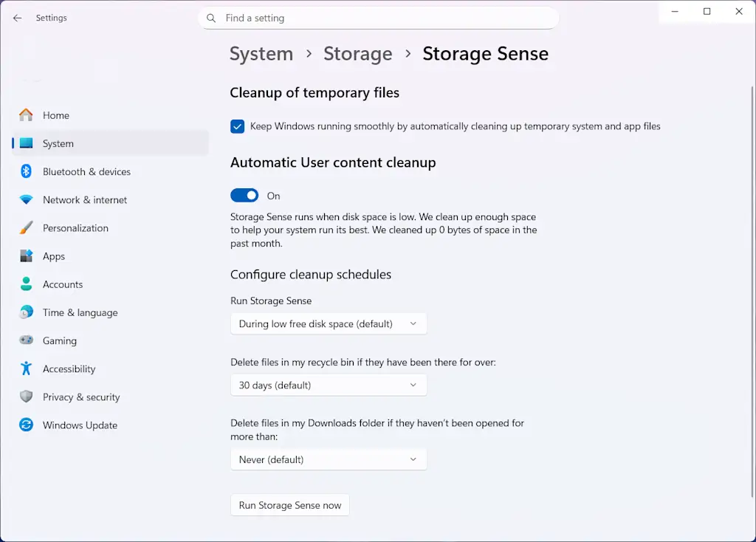Screen dimensions: 756x542
Task: Uncheck the temporary files cleanup checkbox
Action: pyautogui.click(x=237, y=126)
